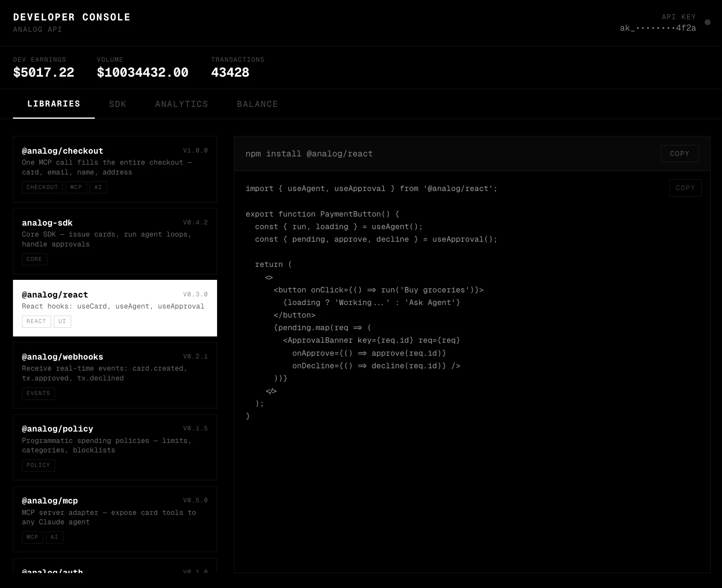
Task: Click the ANALOG API subtitle
Action: click(x=37, y=29)
